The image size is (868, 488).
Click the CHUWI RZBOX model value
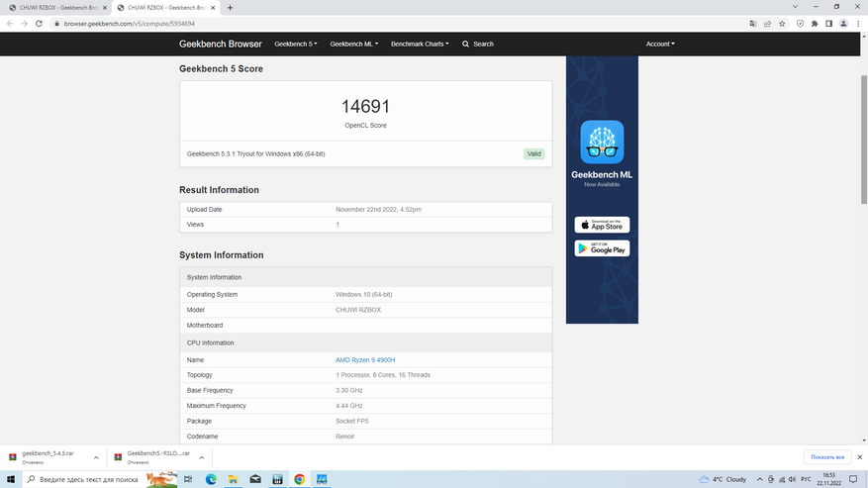tap(358, 310)
